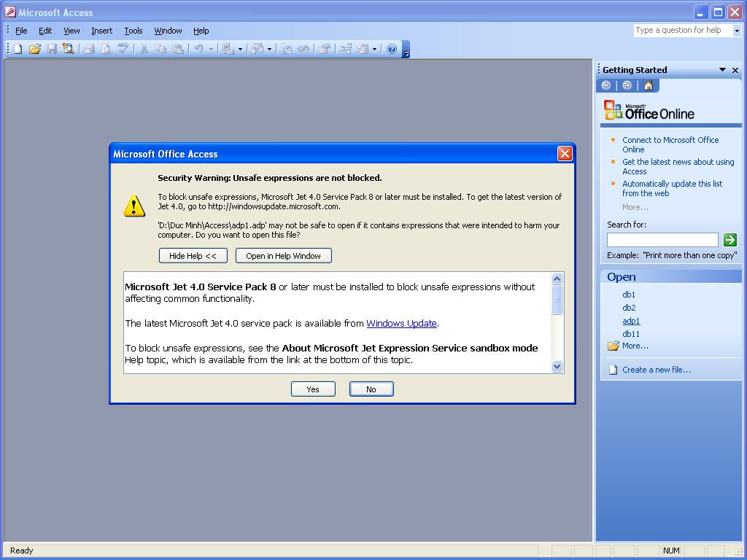Open the Getting Started pane dropdown arrow
Image resolution: width=747 pixels, height=560 pixels.
722,70
